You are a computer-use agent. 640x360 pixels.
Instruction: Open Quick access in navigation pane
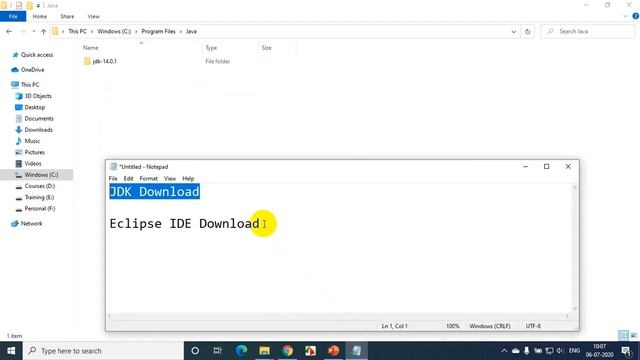[x=33, y=55]
